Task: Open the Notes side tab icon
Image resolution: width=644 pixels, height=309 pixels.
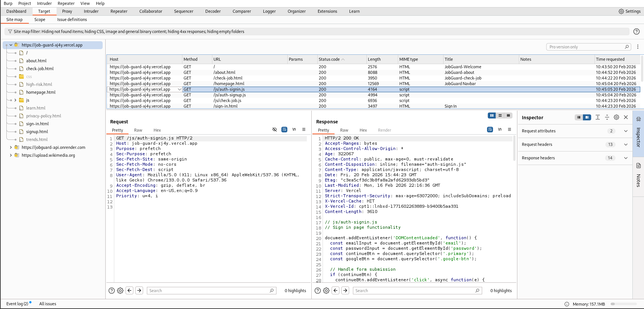Action: point(638,166)
